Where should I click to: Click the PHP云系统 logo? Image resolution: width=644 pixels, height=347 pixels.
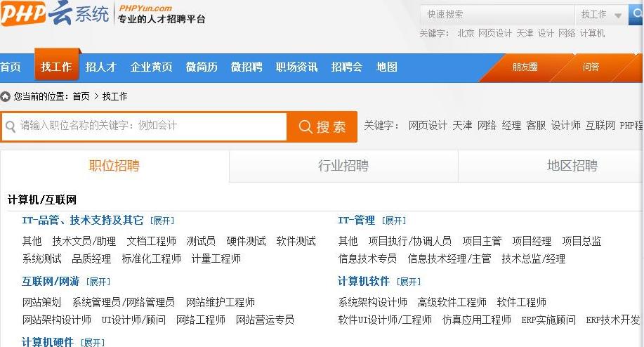point(56,13)
